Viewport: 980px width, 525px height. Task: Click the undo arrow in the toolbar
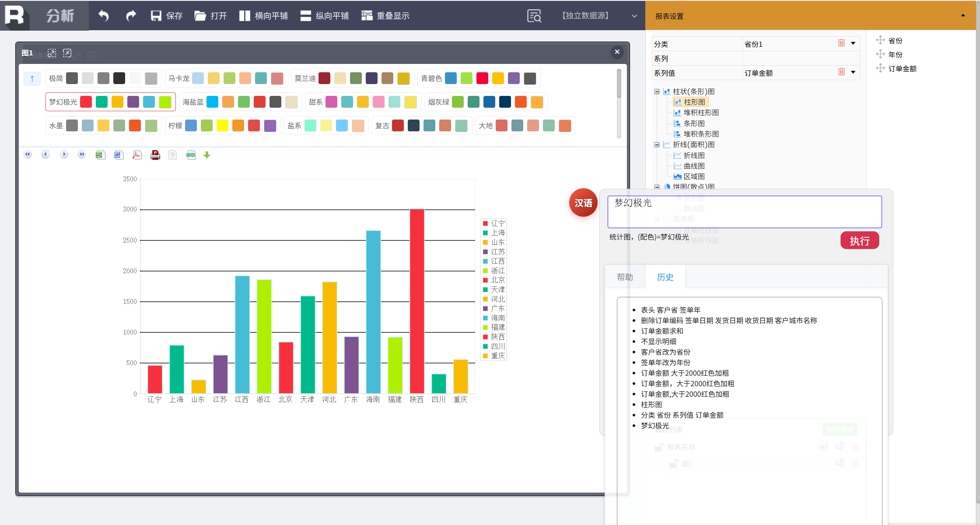(103, 16)
